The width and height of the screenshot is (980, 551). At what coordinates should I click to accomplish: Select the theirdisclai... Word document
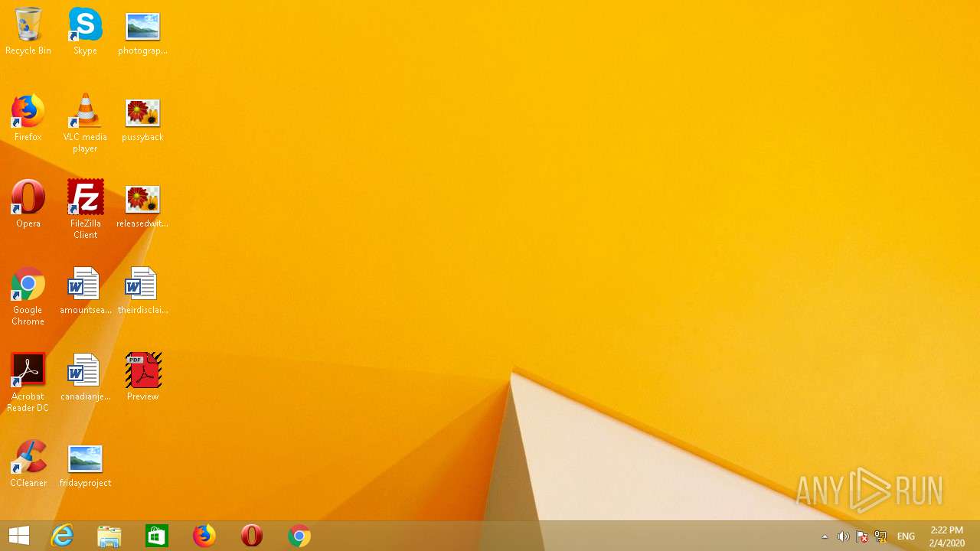tap(142, 290)
